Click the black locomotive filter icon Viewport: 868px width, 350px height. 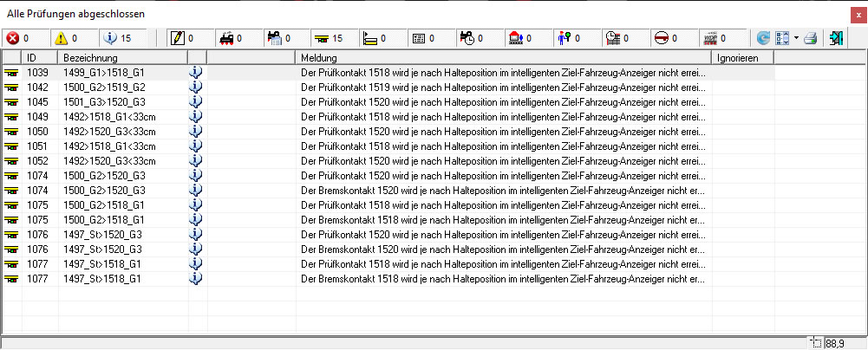[x=226, y=38]
